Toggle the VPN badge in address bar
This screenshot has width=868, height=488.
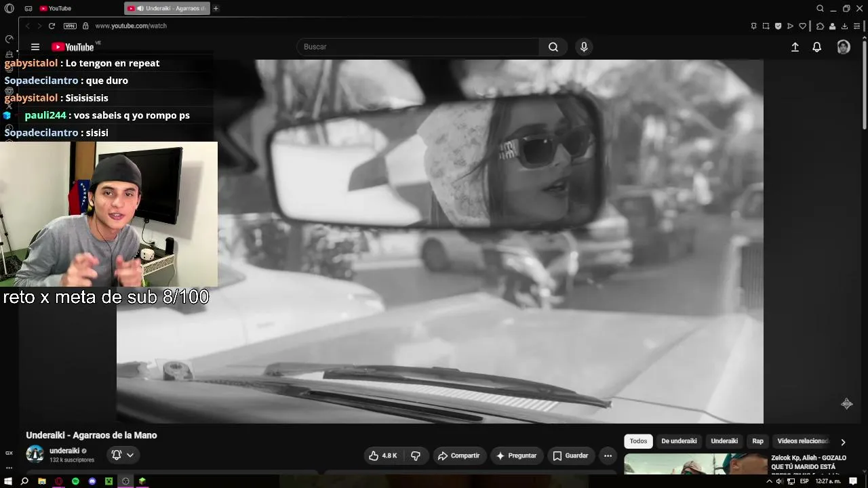(x=70, y=26)
